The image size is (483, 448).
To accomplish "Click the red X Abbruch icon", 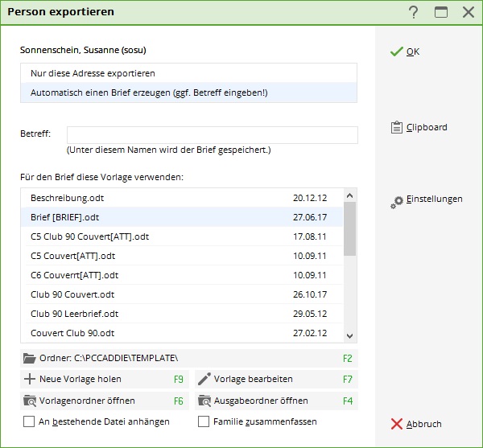I will coord(396,424).
